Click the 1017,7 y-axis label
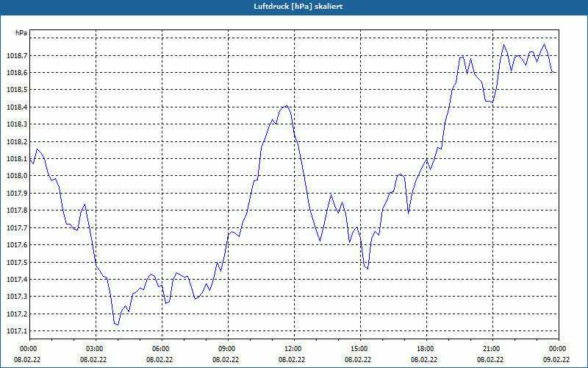The width and height of the screenshot is (588, 368). (x=17, y=227)
